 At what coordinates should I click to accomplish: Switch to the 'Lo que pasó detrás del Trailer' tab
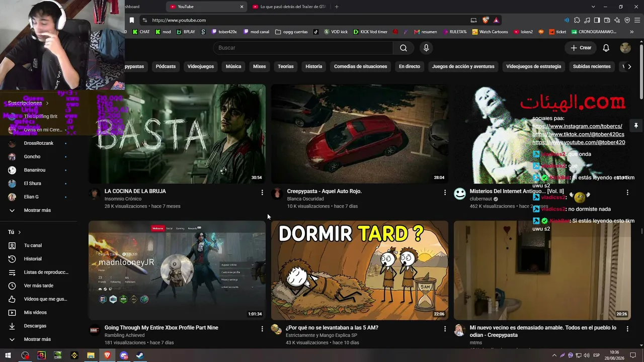click(x=289, y=7)
